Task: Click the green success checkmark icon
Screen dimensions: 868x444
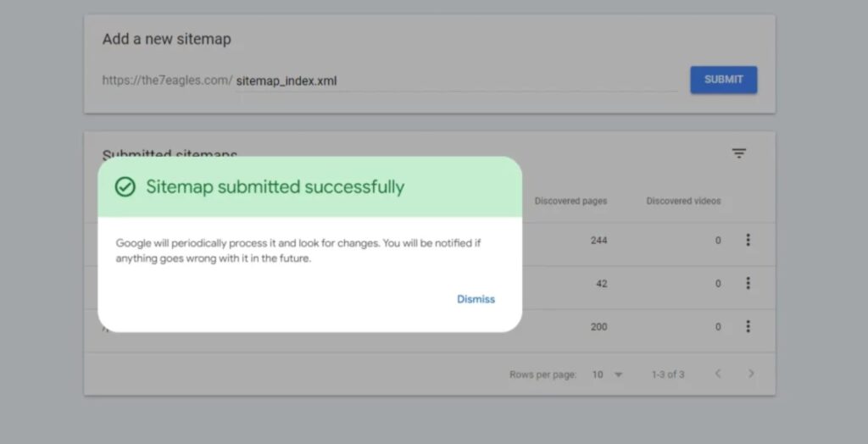Action: point(125,187)
